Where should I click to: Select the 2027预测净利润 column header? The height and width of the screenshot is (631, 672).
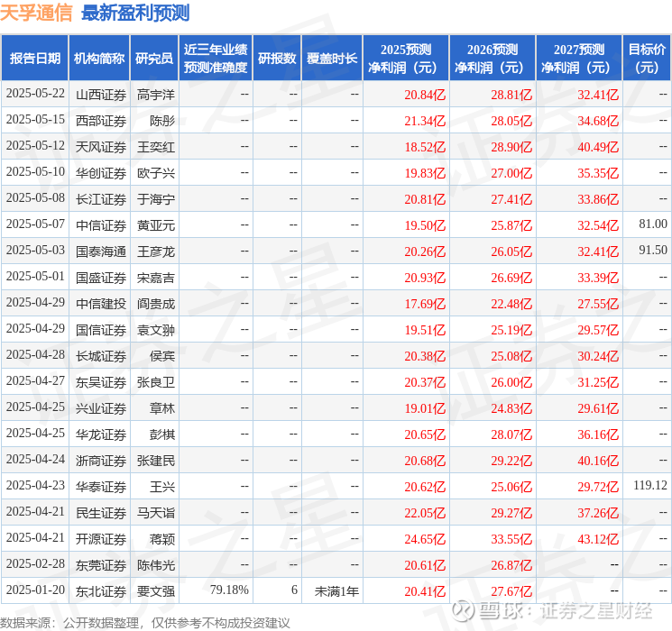[579, 59]
